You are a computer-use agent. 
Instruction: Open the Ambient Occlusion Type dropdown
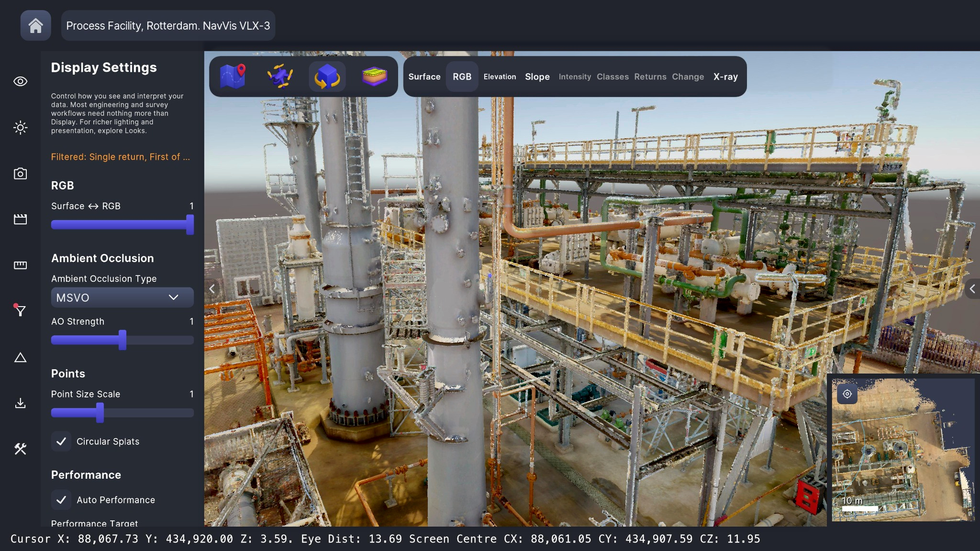click(122, 298)
